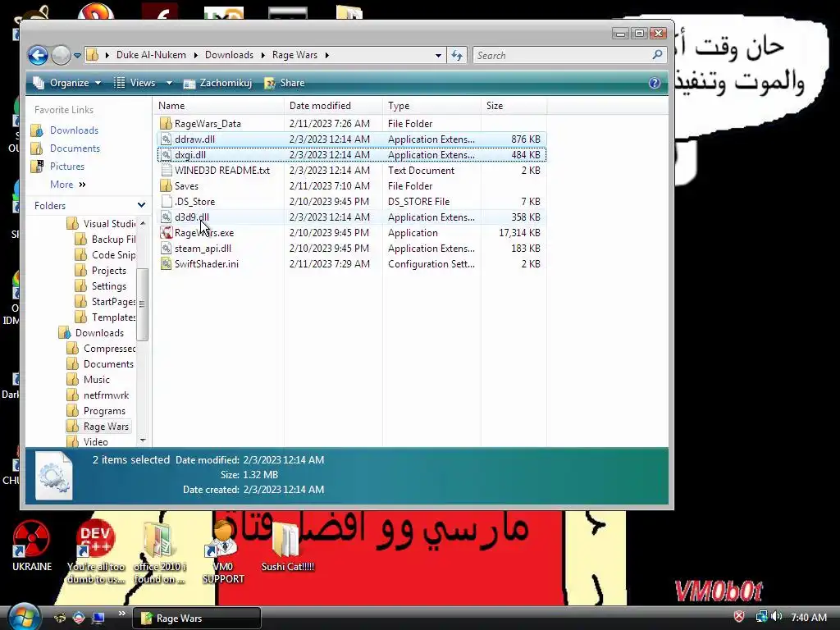Viewport: 840px width, 630px height.
Task: Expand More favorite links
Action: 67,185
